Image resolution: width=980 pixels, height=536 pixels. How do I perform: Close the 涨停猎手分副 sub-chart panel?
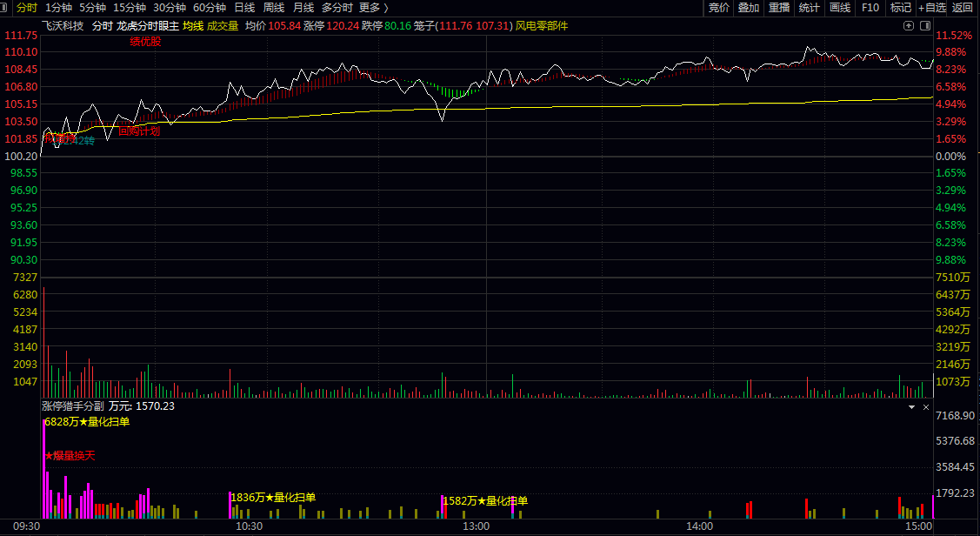click(x=926, y=407)
